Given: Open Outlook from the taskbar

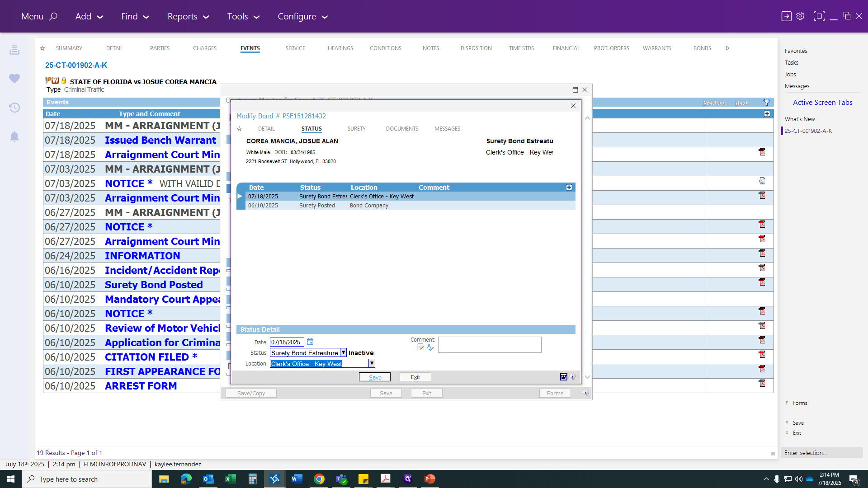Looking at the screenshot, I should pyautogui.click(x=208, y=479).
